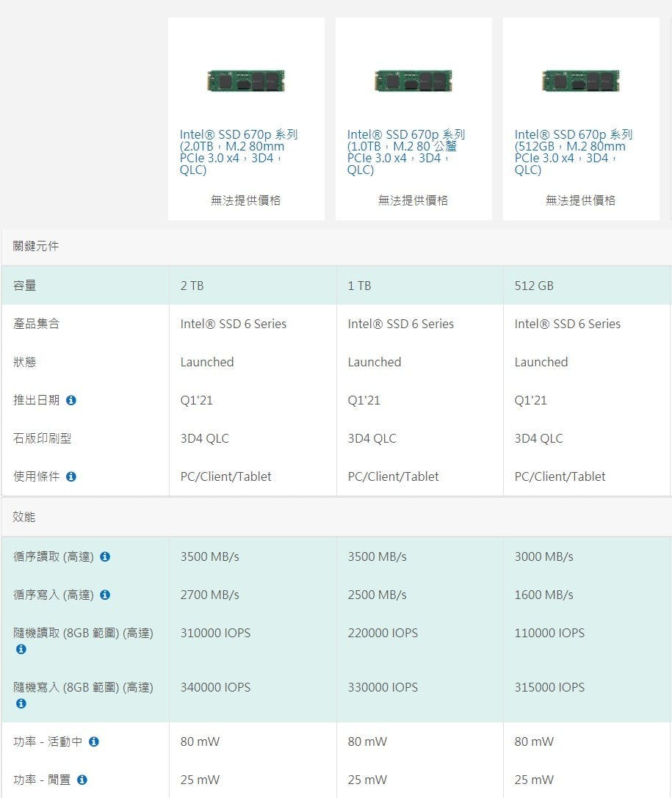Click 1600 MB/s sequential write value
672x798 pixels.
[x=543, y=595]
